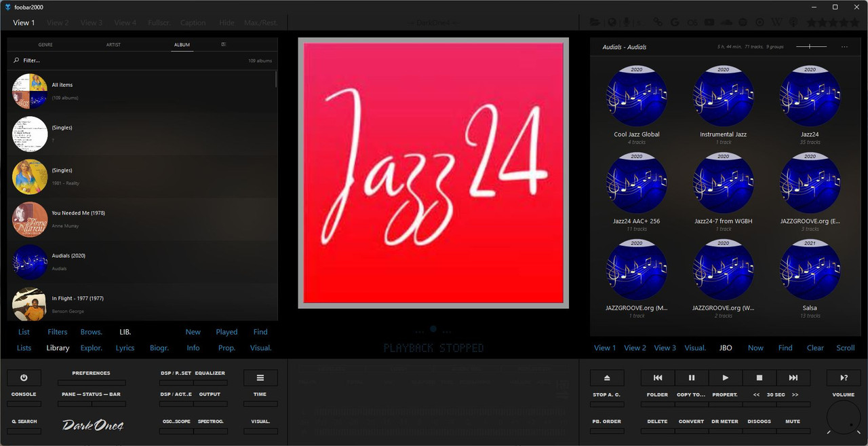Seek forward 30 seconds with >> button

pos(795,394)
